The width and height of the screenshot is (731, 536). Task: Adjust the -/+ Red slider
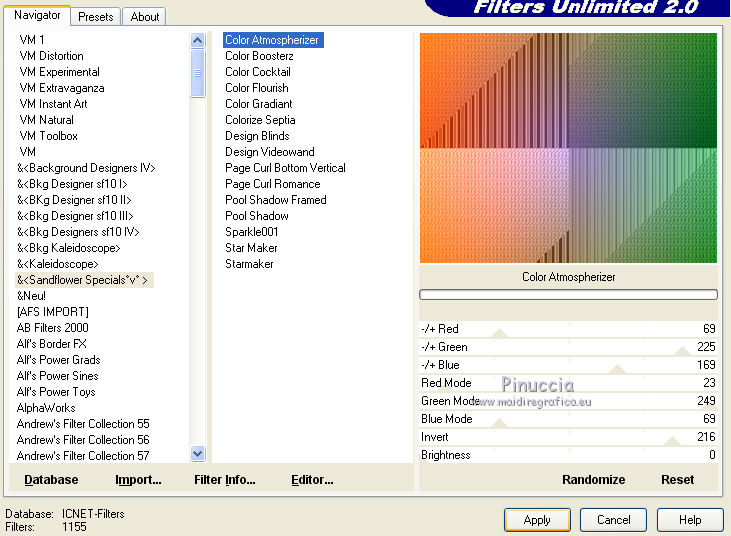pyautogui.click(x=568, y=329)
